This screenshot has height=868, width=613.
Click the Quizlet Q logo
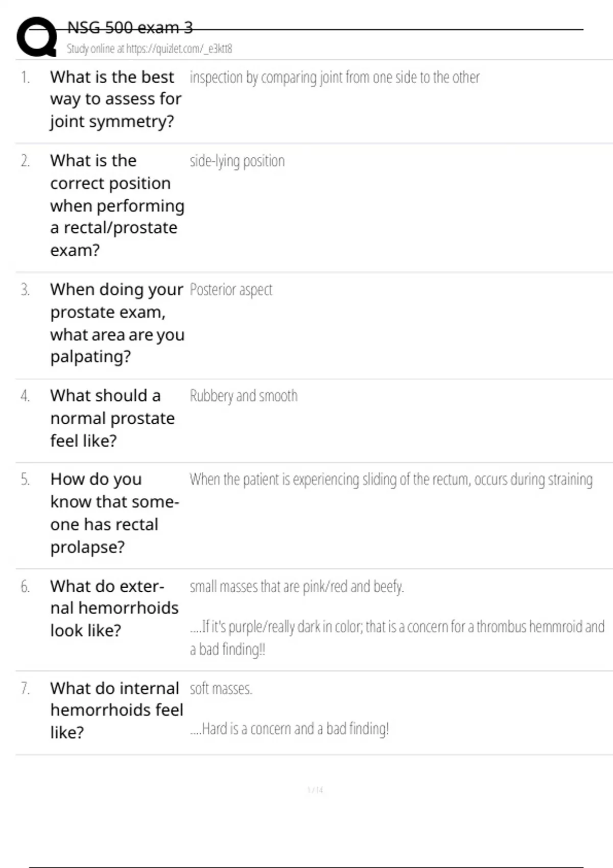[x=37, y=37]
